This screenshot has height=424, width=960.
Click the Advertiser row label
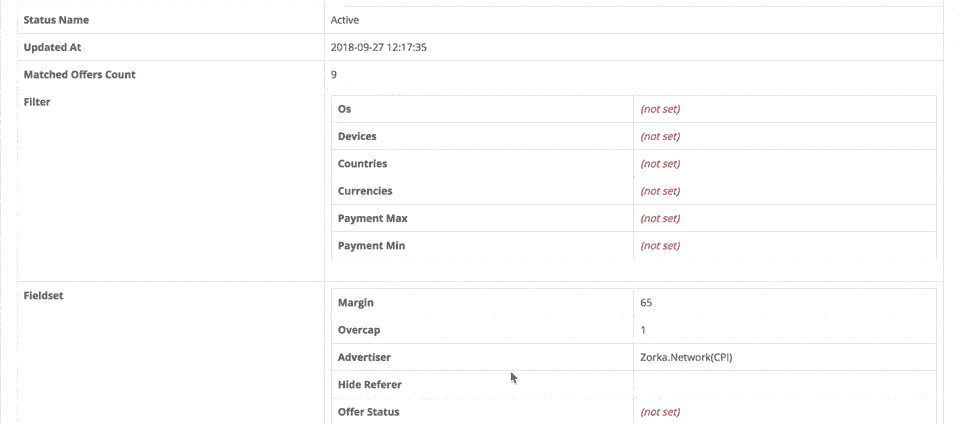tap(364, 357)
